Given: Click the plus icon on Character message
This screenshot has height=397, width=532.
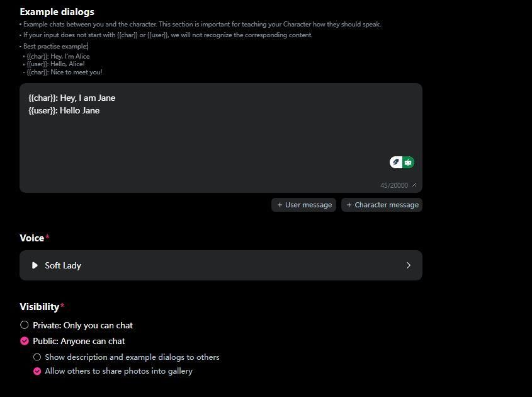Looking at the screenshot, I should [349, 205].
